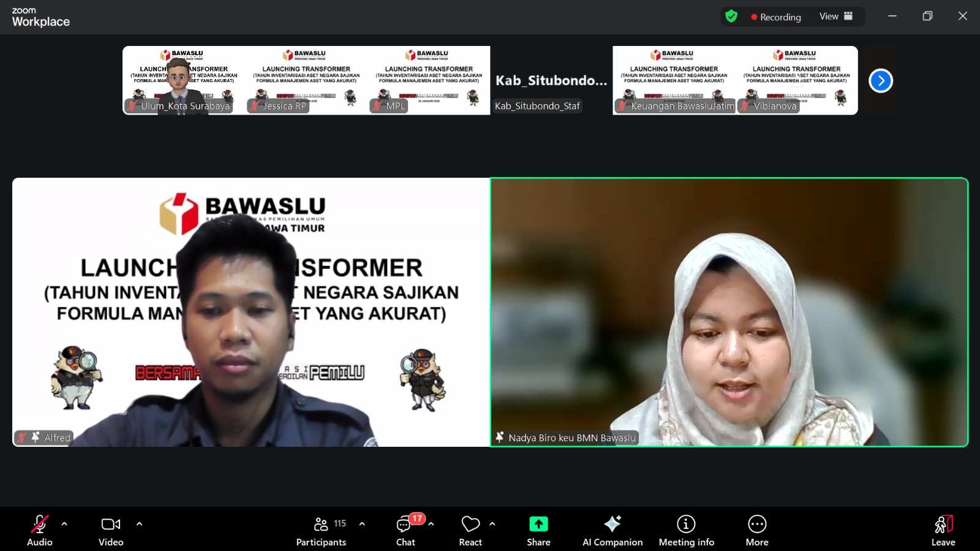The image size is (980, 551).
Task: Expand the video settings arrow
Action: 139,524
